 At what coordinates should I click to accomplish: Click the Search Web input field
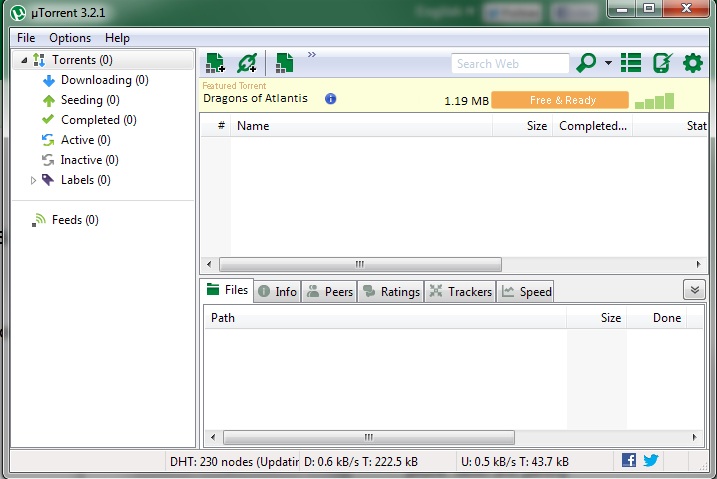click(510, 64)
